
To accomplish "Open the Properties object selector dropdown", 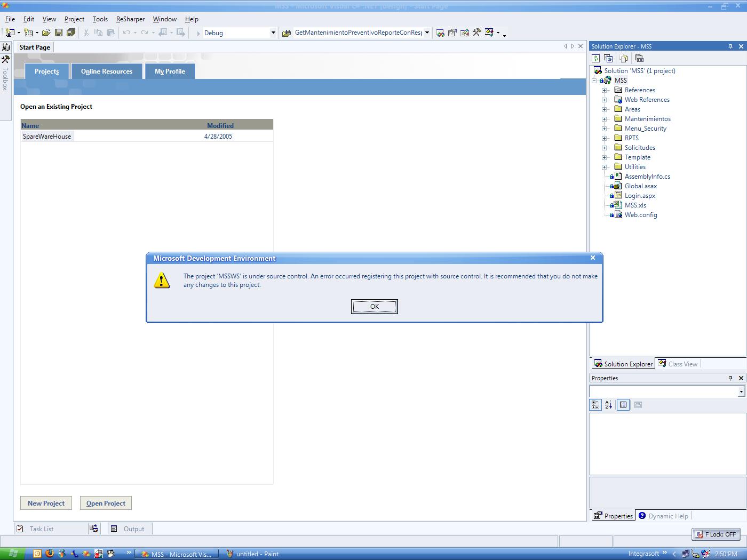I will point(741,391).
